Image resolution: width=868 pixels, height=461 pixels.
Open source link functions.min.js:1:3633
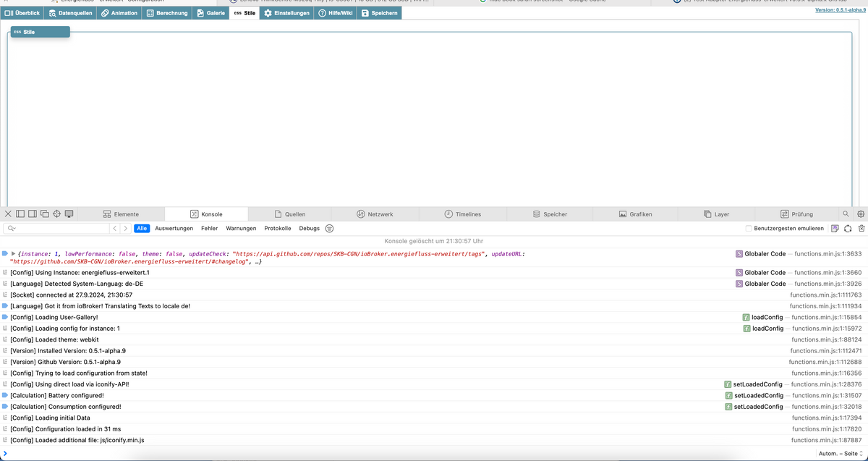828,253
